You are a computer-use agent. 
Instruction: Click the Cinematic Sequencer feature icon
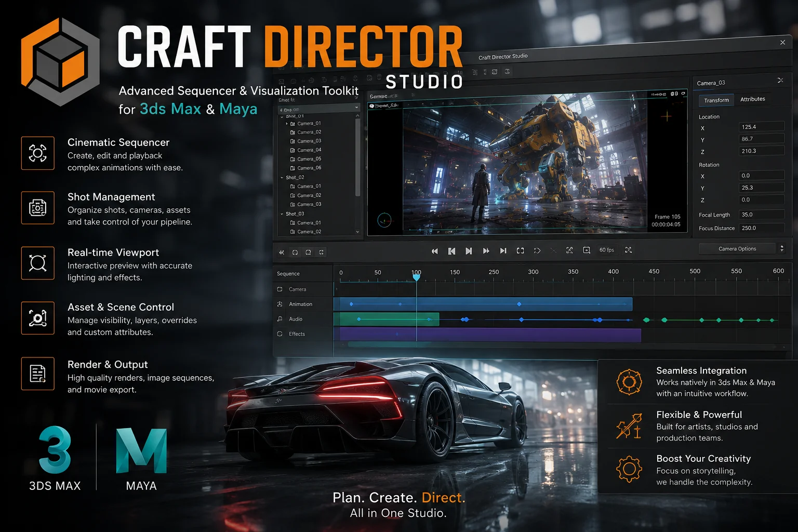[x=38, y=153]
